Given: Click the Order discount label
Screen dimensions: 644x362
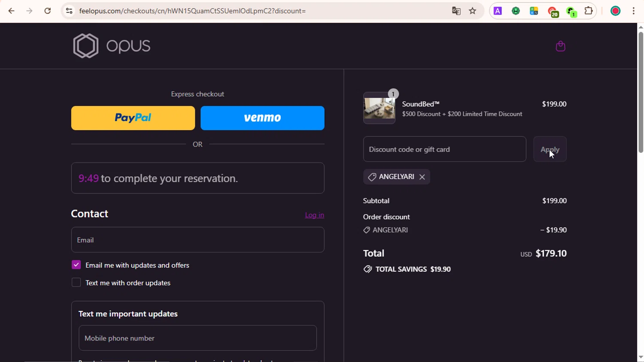Looking at the screenshot, I should pos(386,217).
